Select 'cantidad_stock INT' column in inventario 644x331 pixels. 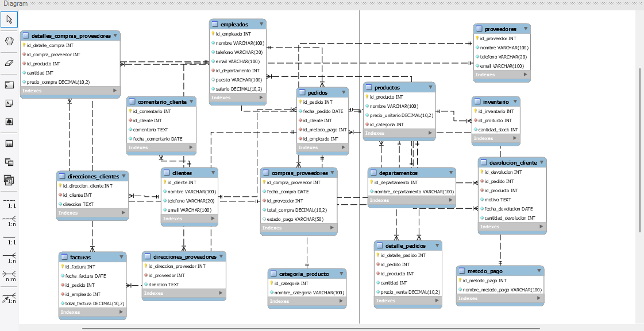coord(496,130)
